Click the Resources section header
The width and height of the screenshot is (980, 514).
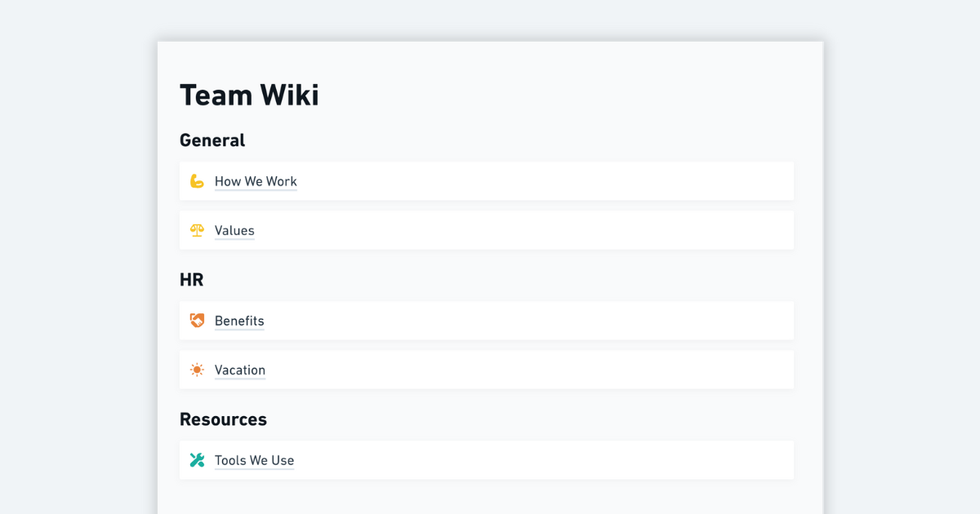[223, 419]
